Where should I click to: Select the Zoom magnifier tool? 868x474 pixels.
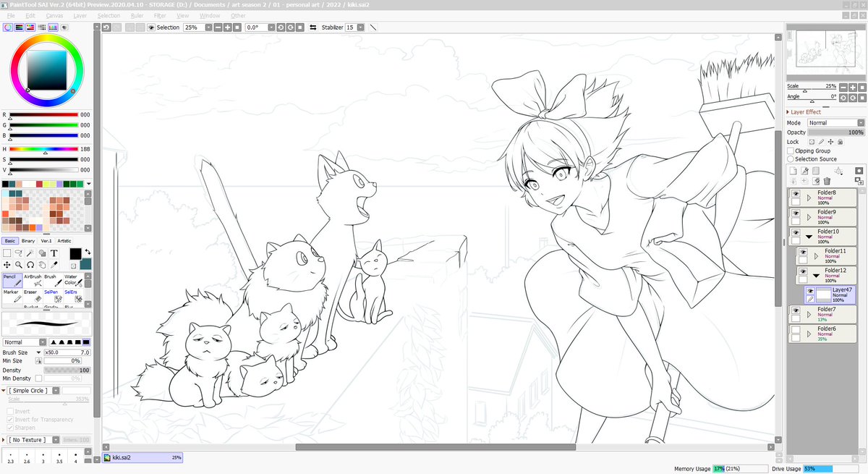[x=18, y=265]
